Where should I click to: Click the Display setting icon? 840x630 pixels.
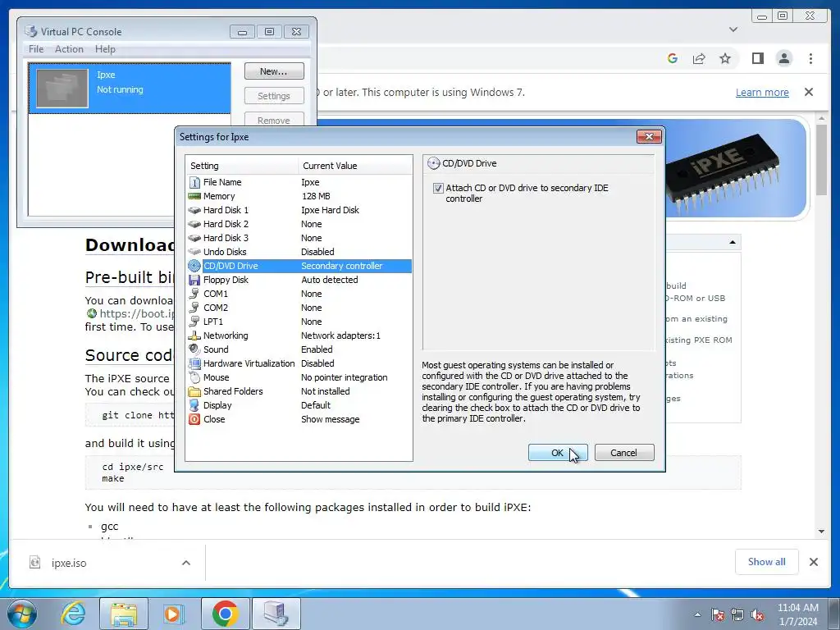tap(194, 405)
